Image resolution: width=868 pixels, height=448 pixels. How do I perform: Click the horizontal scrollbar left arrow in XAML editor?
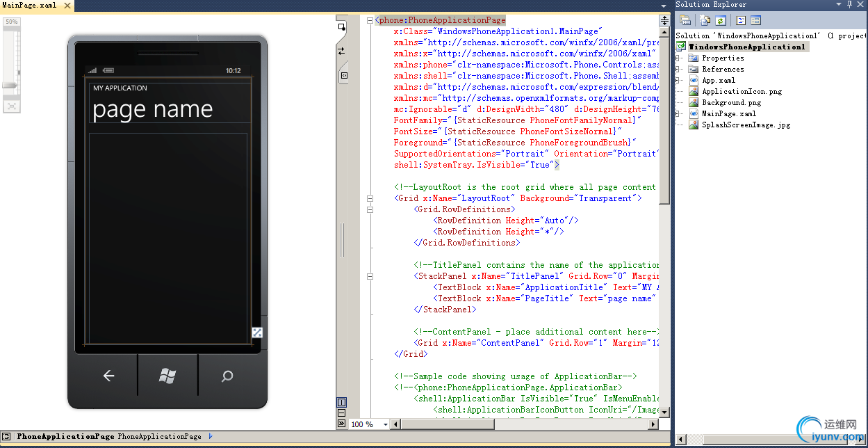coord(395,424)
